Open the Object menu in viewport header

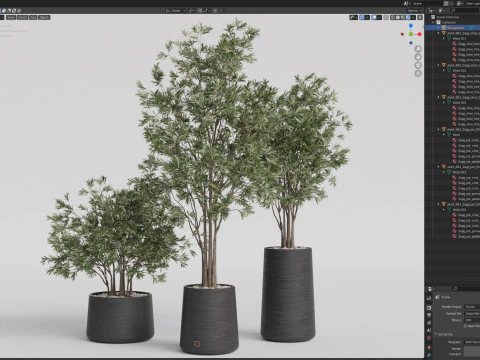44,17
